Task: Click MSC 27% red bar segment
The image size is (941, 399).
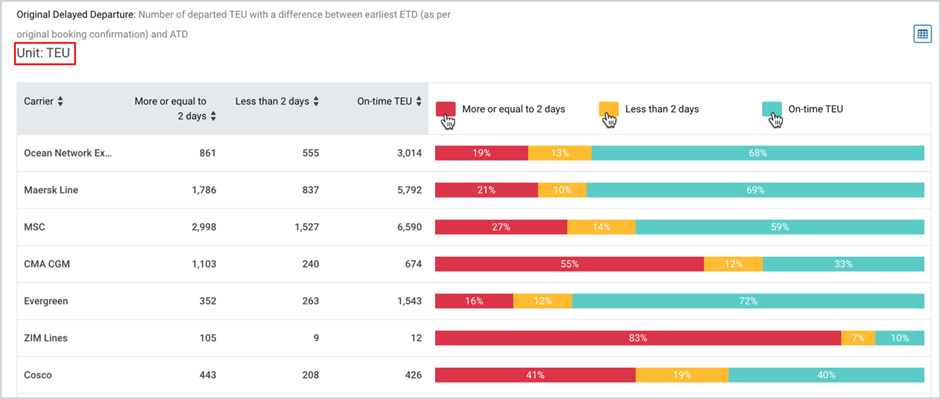Action: point(501,227)
